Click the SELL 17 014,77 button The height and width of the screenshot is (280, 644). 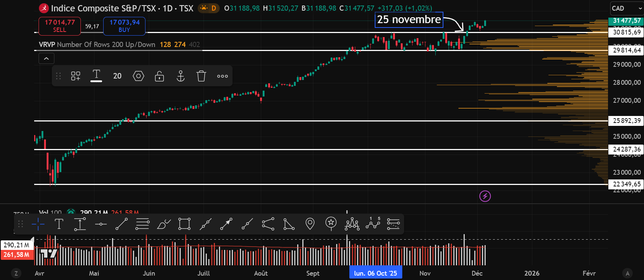60,26
